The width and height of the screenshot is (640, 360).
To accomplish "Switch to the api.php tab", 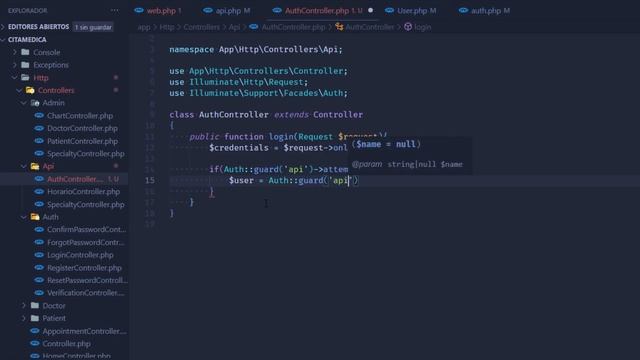I will [x=227, y=11].
